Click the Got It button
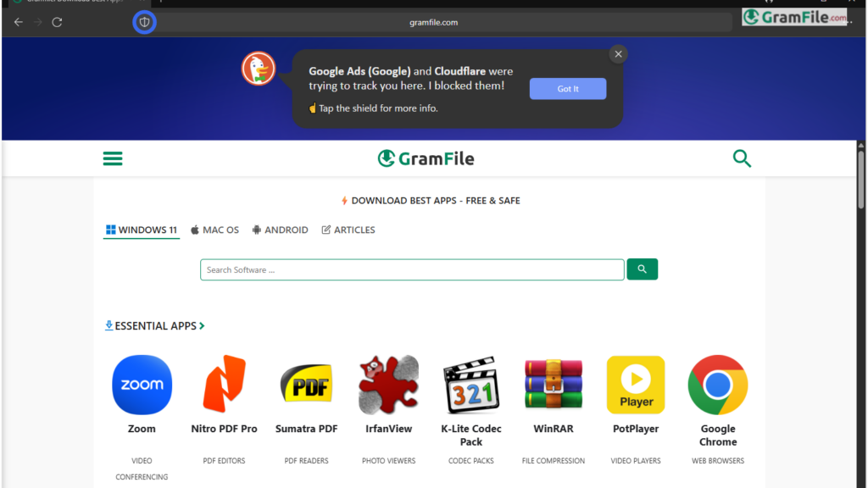 click(568, 88)
